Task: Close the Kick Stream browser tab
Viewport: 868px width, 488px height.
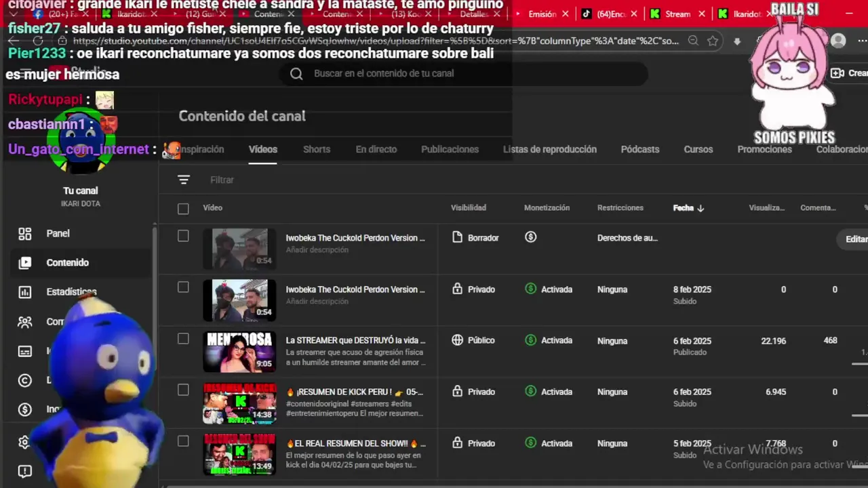Action: pos(702,14)
